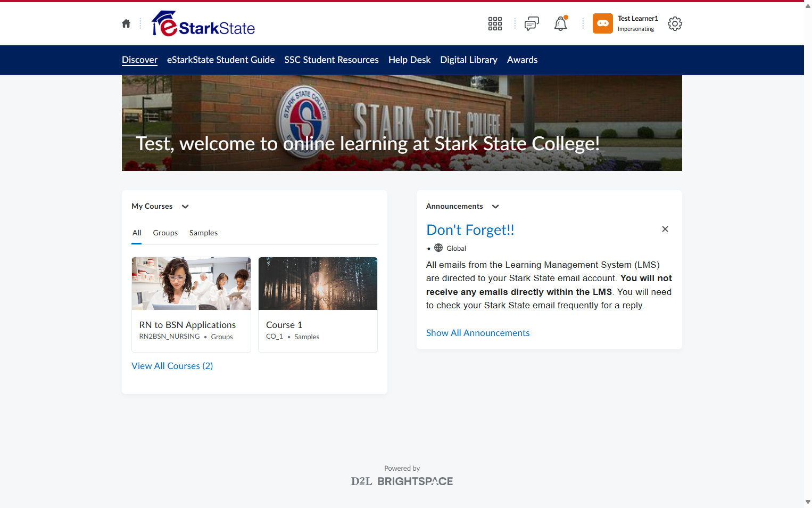Click View All Courses (2)
The image size is (812, 508).
coord(172,366)
